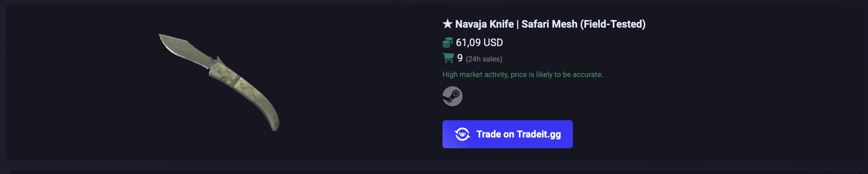Click the word Tradeit.gg on the button
Screen dimensions: 868x174
click(539, 134)
